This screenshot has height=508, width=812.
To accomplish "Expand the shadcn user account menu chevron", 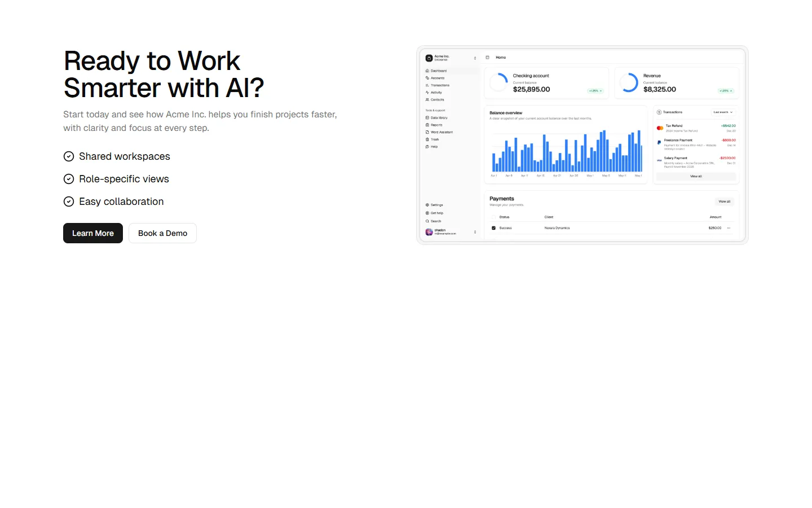I will pyautogui.click(x=475, y=232).
